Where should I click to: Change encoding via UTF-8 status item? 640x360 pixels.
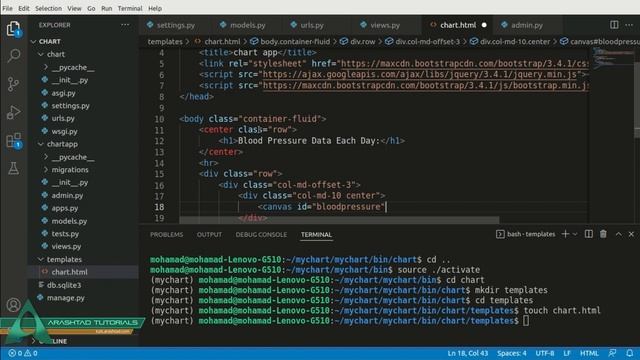click(544, 353)
